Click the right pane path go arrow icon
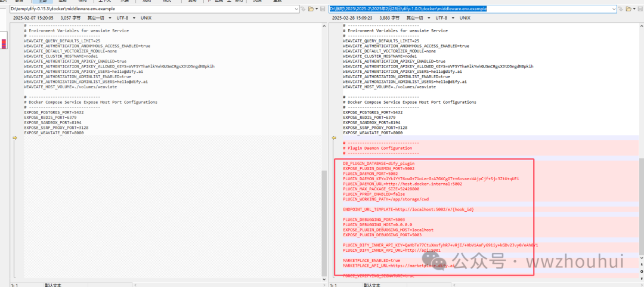644x287 pixels. click(x=621, y=10)
